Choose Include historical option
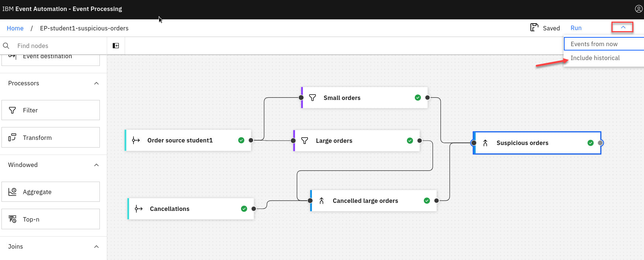 (595, 58)
